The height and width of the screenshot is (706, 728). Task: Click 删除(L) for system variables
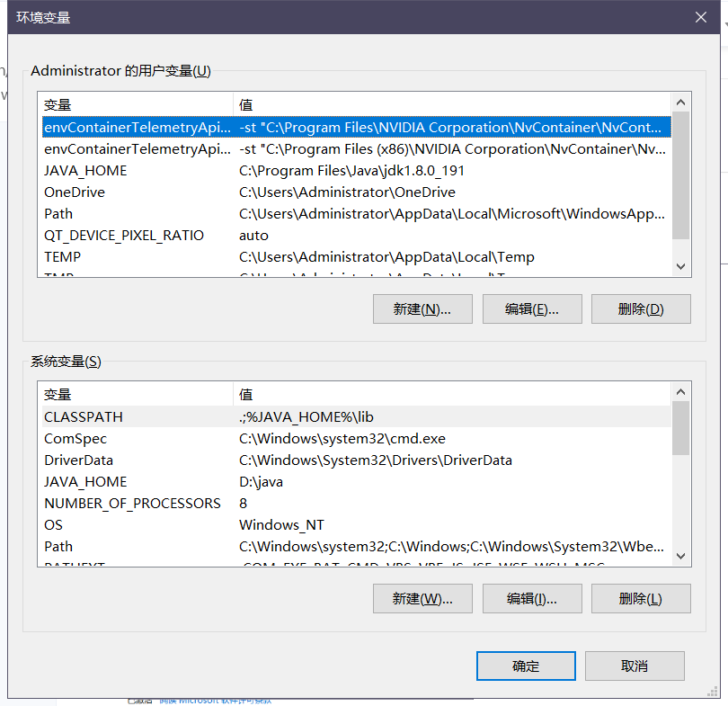click(641, 599)
